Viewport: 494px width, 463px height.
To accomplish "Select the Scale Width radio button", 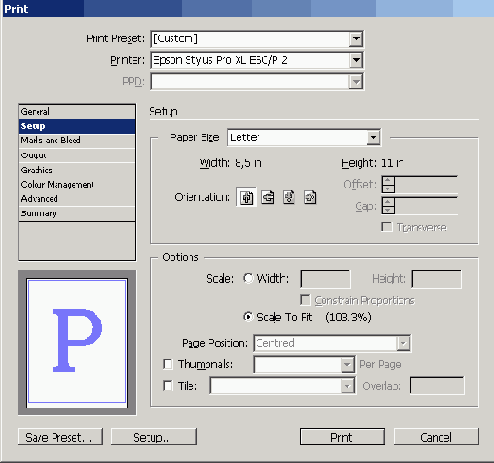I will click(x=248, y=278).
